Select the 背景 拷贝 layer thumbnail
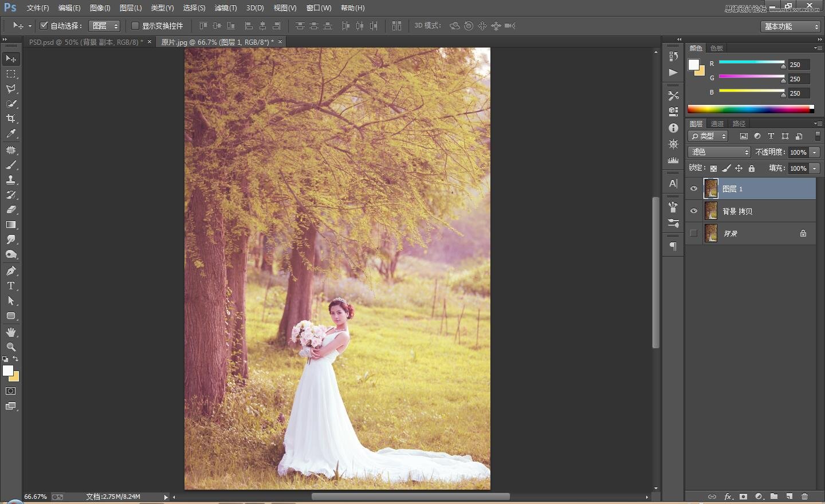Image resolution: width=825 pixels, height=504 pixels. pyautogui.click(x=711, y=211)
